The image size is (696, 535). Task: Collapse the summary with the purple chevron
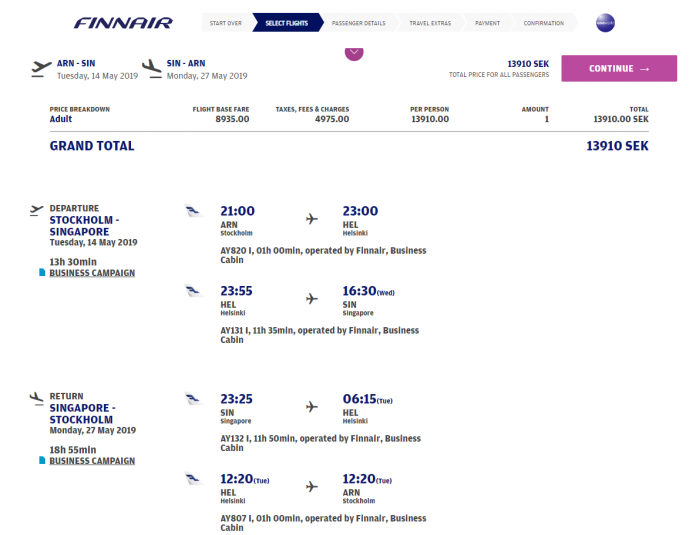354,53
